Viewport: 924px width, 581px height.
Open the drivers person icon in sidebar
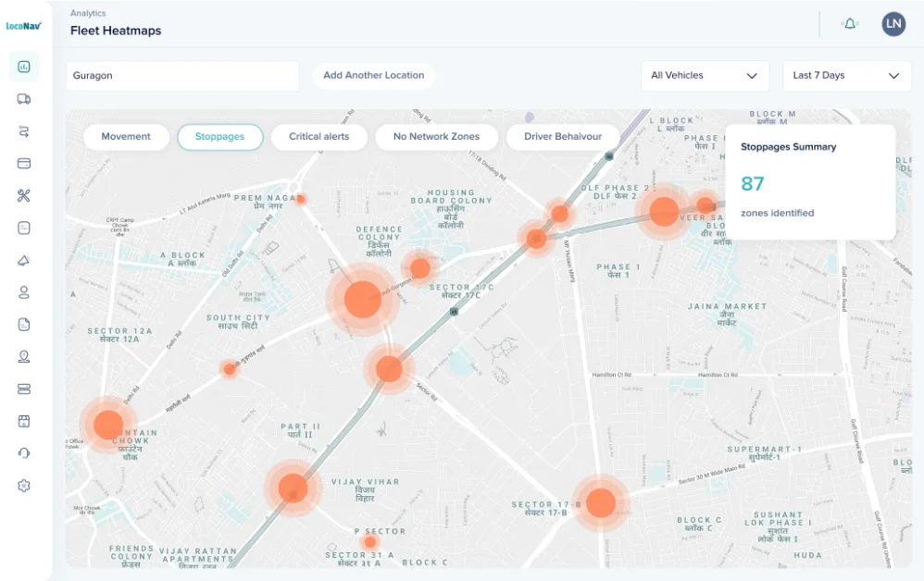24,292
